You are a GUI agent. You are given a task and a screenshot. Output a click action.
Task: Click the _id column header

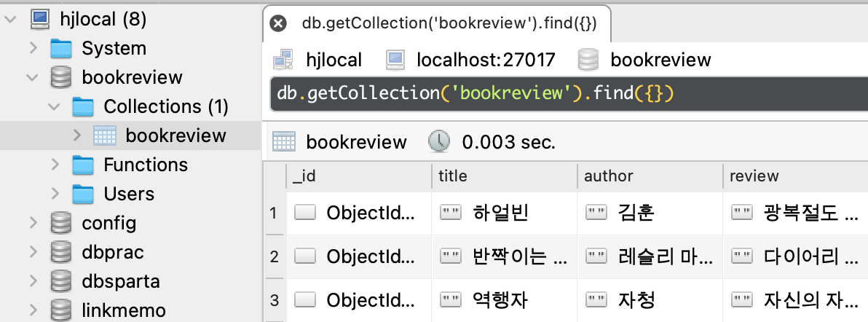(359, 176)
